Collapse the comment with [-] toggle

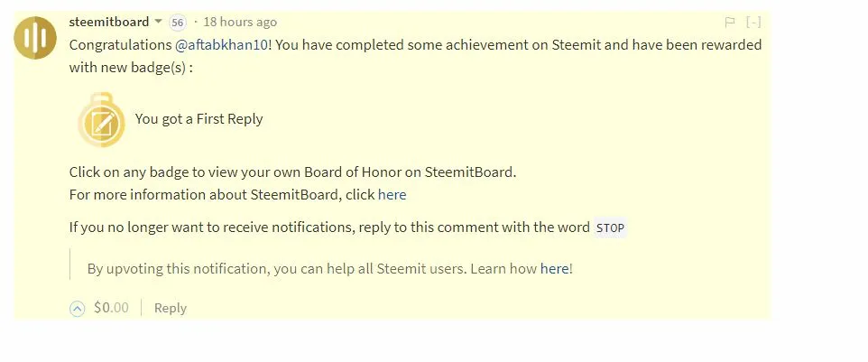(753, 23)
